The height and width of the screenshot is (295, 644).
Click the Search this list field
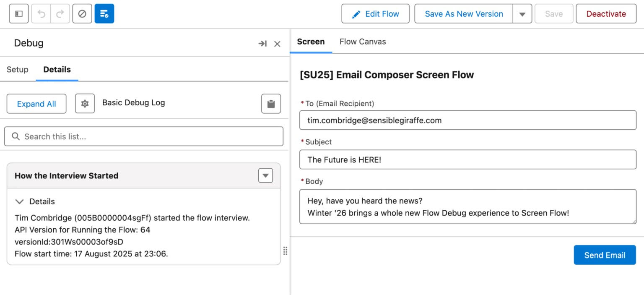click(x=144, y=136)
